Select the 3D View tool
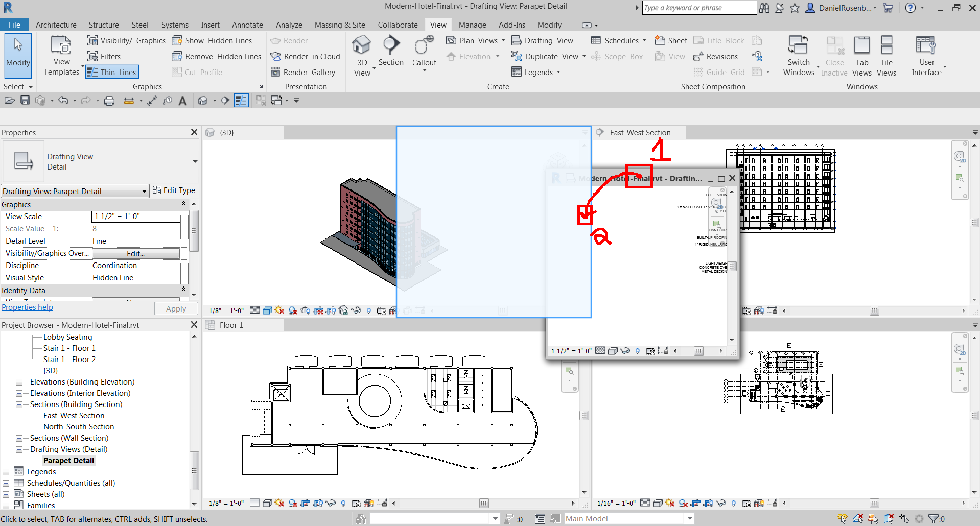 click(x=362, y=53)
